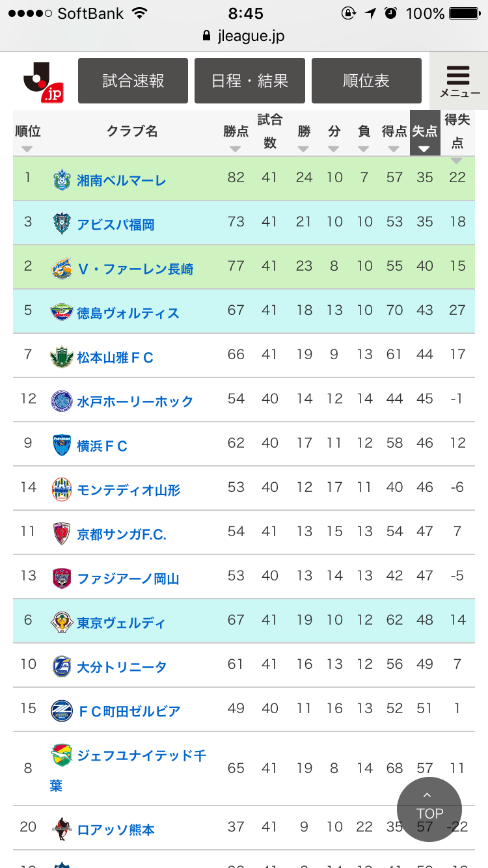Open the V・ファーレン長崎 club link
Viewport: 488px width, 868px height.
point(135,269)
